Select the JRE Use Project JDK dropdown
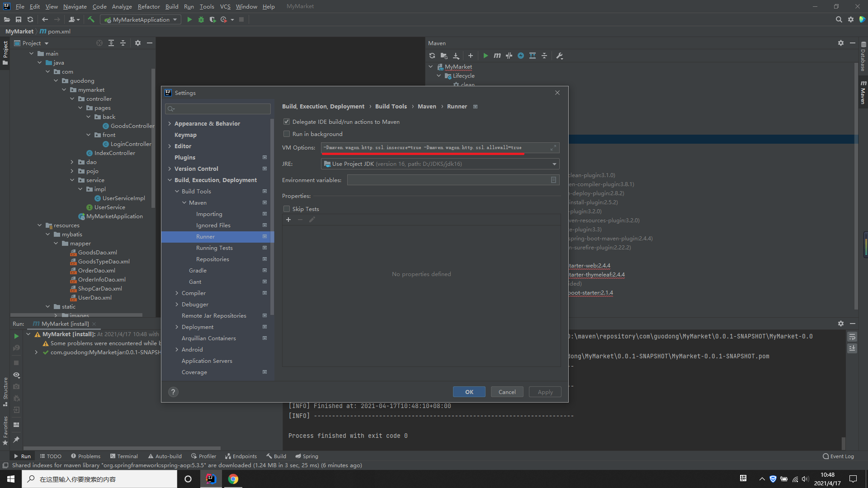 click(x=439, y=163)
